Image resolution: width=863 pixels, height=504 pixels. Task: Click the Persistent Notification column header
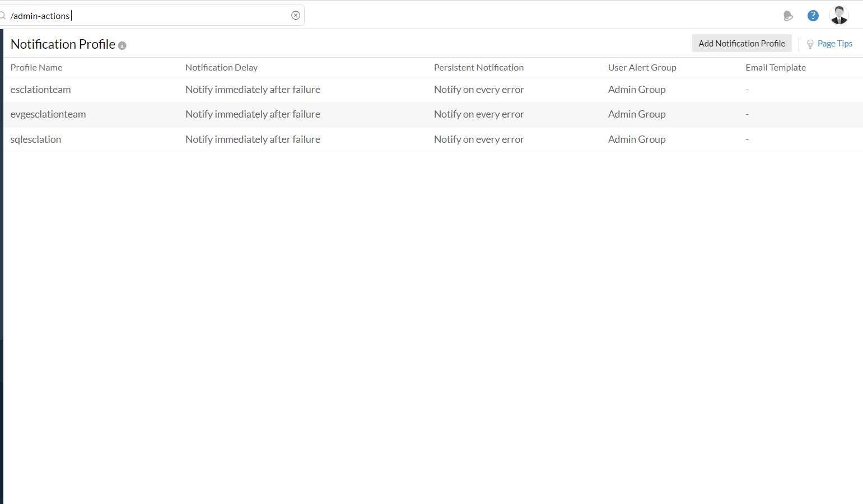pyautogui.click(x=479, y=68)
